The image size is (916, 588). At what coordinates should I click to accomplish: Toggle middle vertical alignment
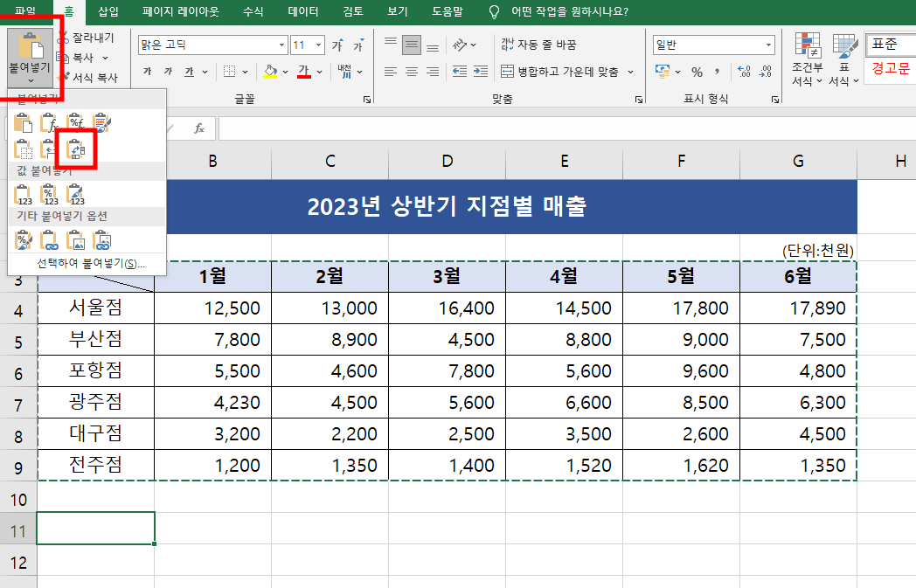tap(412, 45)
